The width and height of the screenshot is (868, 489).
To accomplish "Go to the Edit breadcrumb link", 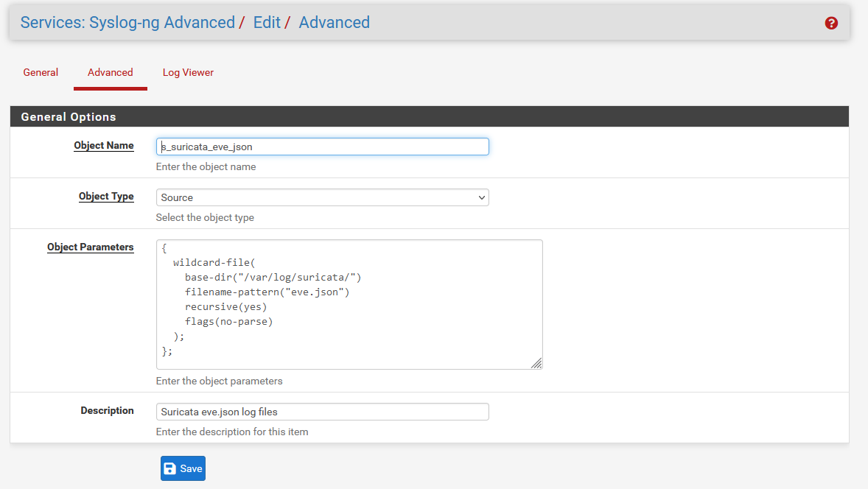I will tap(267, 23).
